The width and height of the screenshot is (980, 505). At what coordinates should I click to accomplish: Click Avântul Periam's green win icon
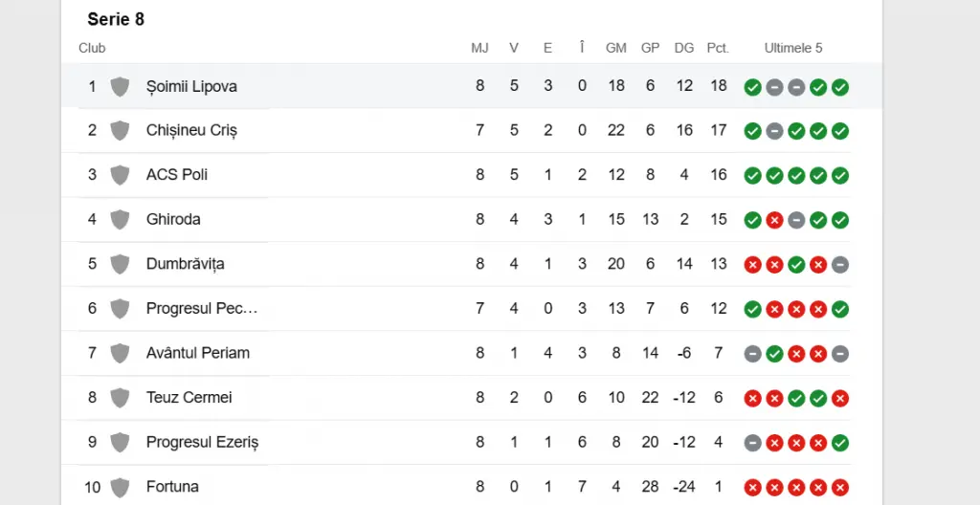(x=774, y=354)
